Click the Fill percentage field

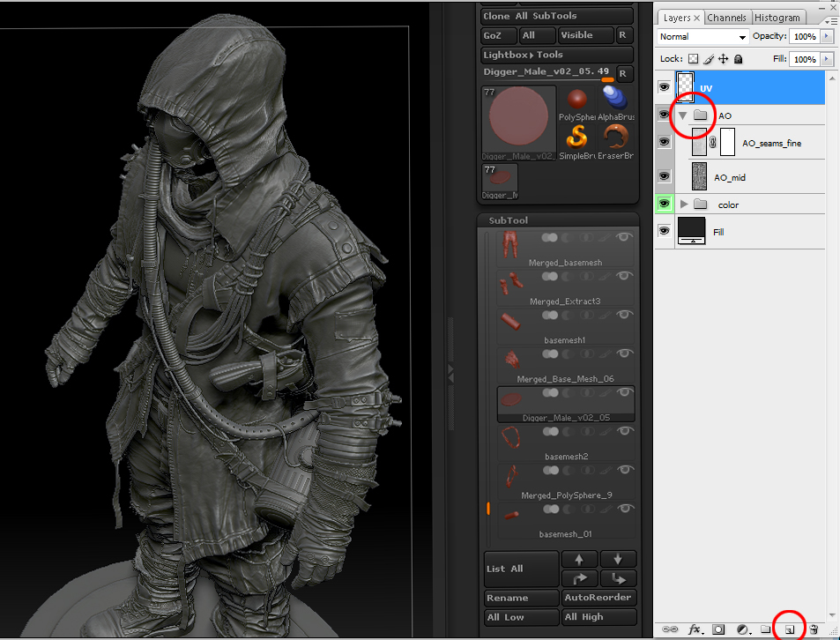coord(805,59)
